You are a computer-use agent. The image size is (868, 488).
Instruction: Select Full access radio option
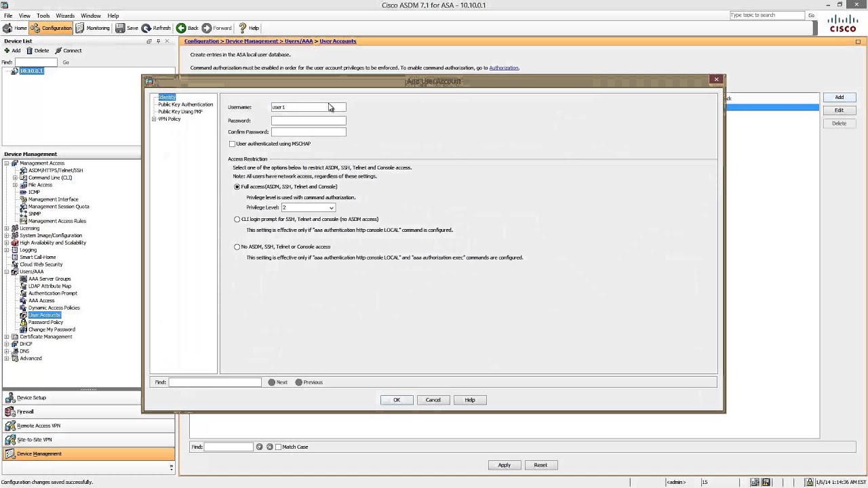237,186
